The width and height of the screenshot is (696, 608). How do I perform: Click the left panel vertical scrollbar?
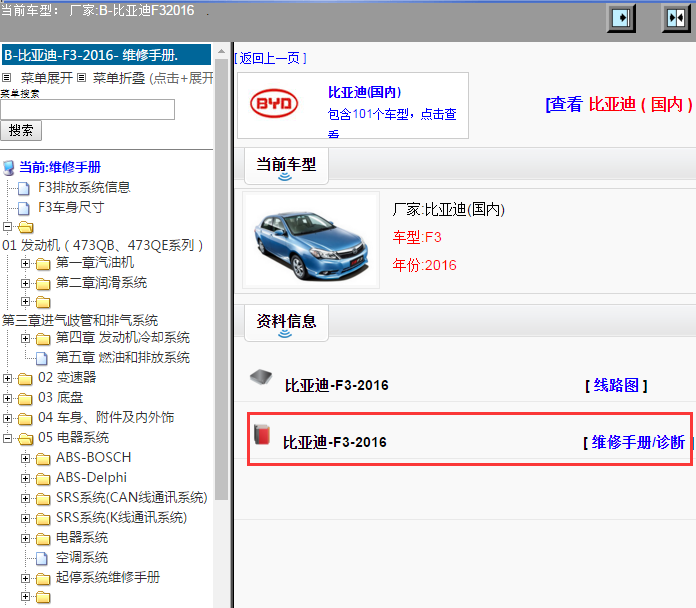(x=221, y=280)
